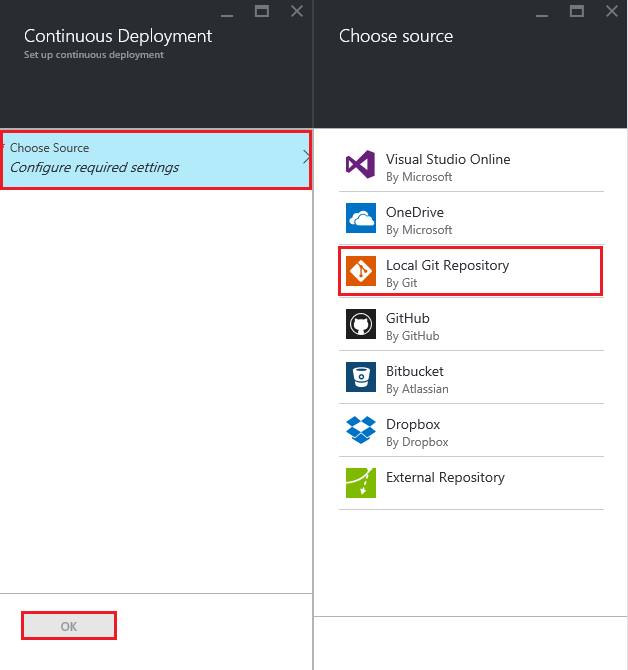Click 'By Atlassian' subtitle text
Viewport: 628px width, 670px height.
pos(417,389)
